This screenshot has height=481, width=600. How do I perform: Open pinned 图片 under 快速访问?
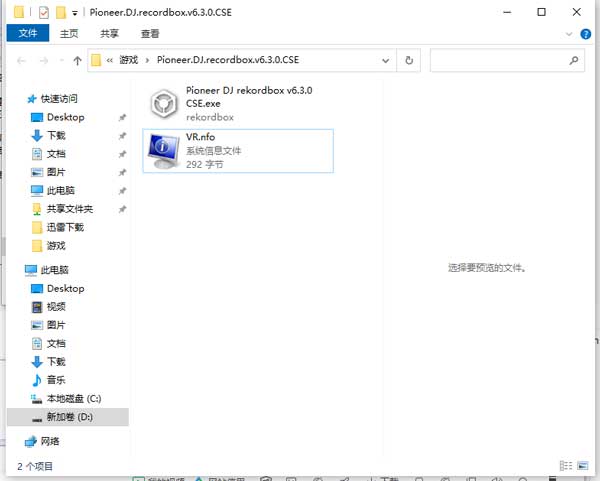pos(56,172)
